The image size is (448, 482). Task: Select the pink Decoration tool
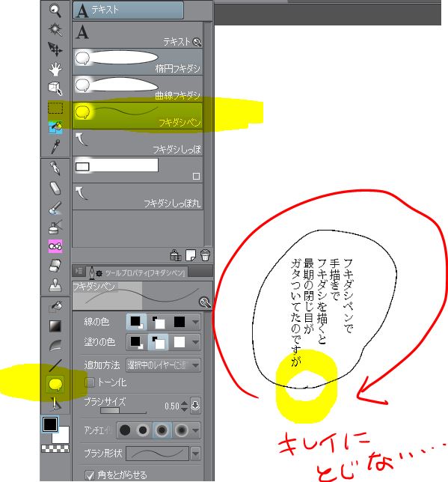click(55, 246)
